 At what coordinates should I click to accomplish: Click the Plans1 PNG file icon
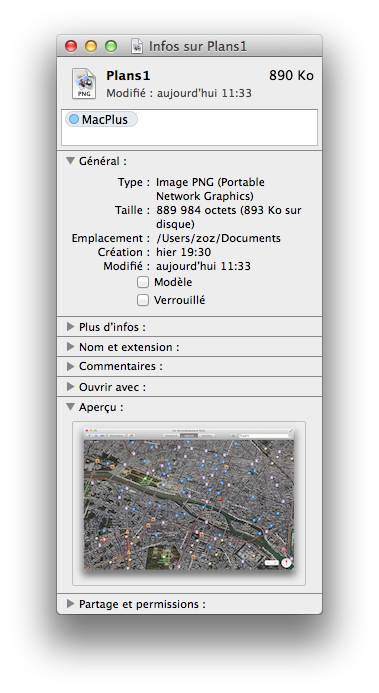point(84,84)
